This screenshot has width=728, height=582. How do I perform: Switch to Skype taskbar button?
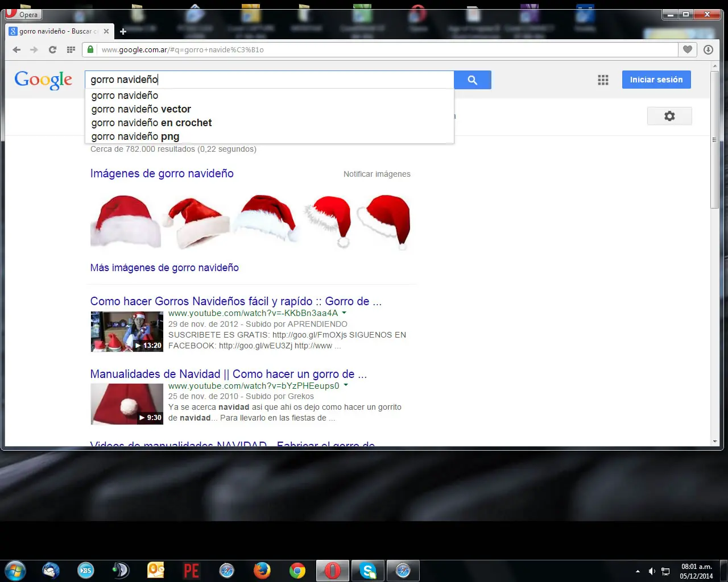click(x=368, y=570)
